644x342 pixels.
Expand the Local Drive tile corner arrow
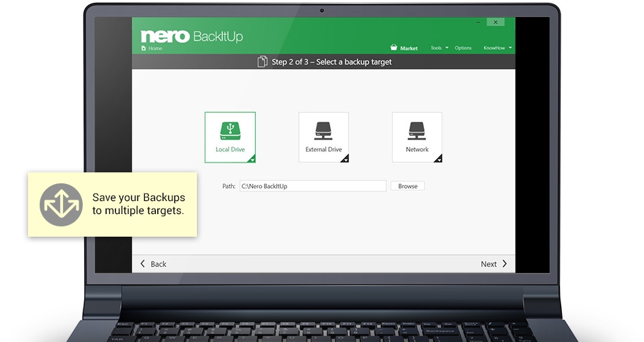[x=252, y=159]
